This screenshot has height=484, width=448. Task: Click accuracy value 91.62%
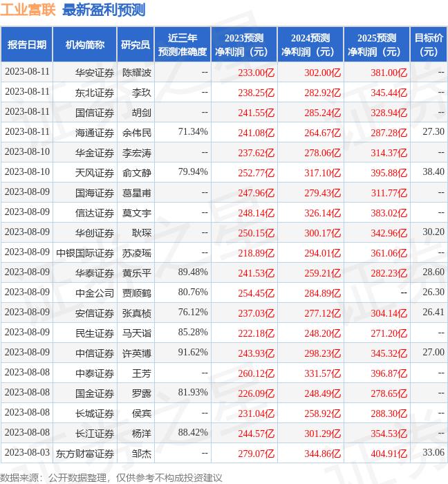[193, 353]
